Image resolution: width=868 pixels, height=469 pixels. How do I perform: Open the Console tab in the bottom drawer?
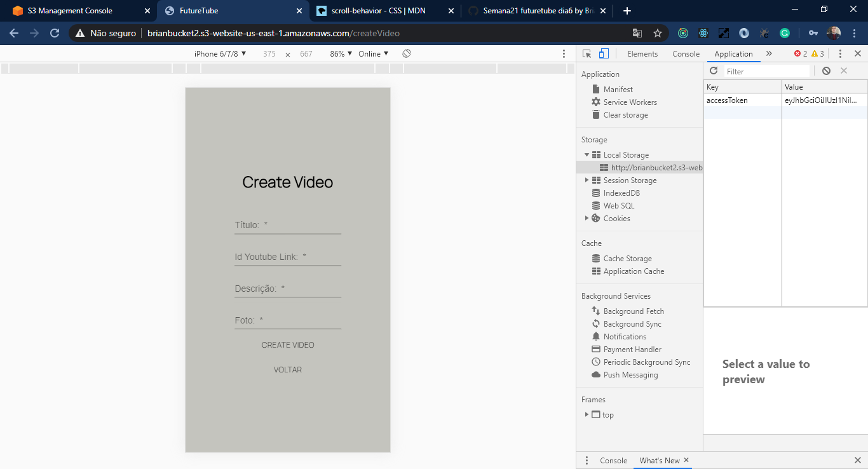[x=614, y=461]
